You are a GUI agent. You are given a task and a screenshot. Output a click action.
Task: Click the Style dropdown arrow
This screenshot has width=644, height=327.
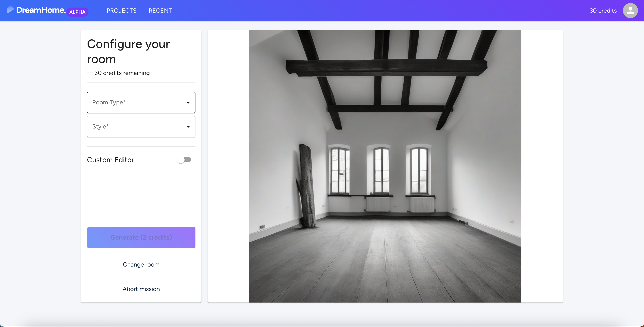[188, 127]
